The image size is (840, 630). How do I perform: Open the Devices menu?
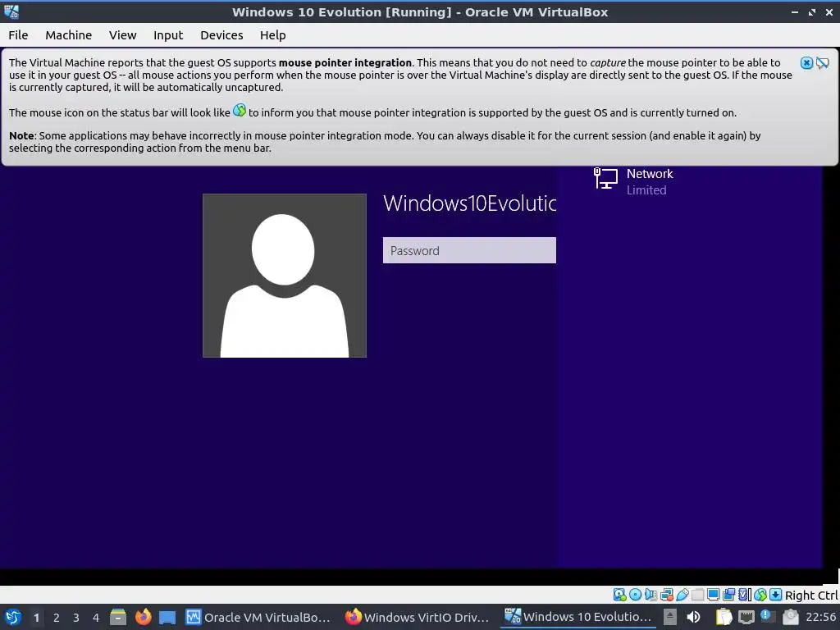tap(221, 34)
